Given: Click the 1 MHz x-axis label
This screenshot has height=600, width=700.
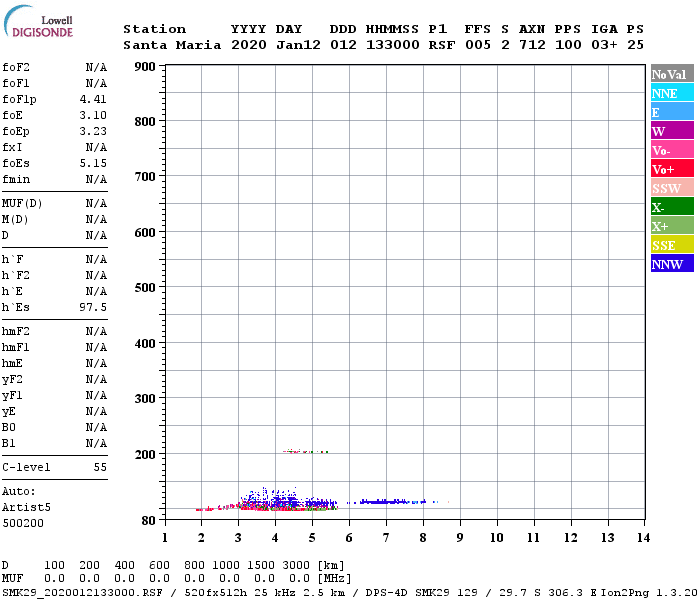Looking at the screenshot, I should tap(165, 538).
